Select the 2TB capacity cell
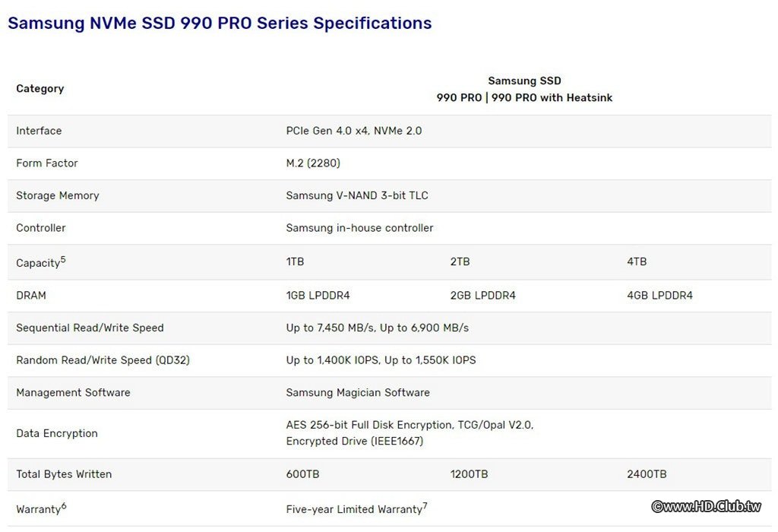The image size is (778, 532). [460, 261]
